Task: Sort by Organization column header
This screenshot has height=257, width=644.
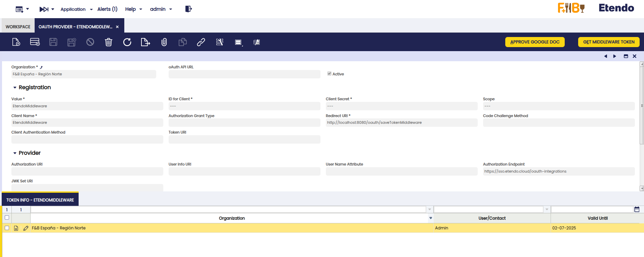Action: pyautogui.click(x=232, y=218)
